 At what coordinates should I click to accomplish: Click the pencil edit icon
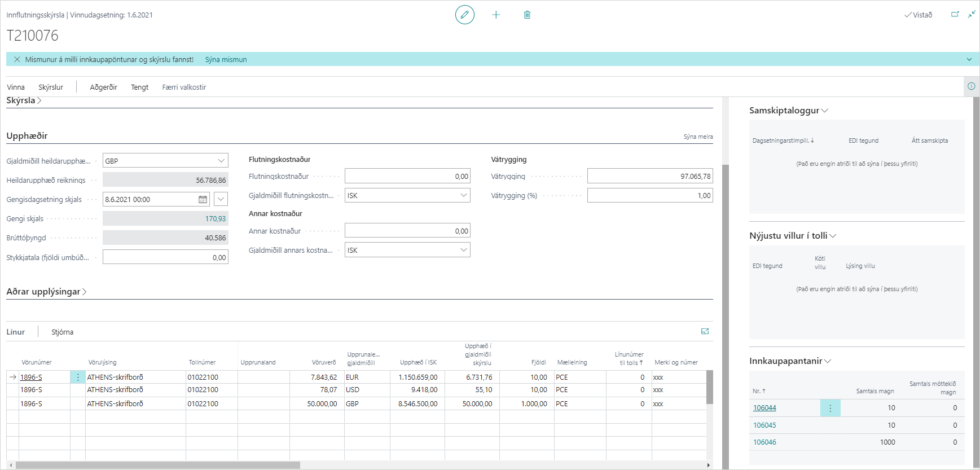coord(464,15)
